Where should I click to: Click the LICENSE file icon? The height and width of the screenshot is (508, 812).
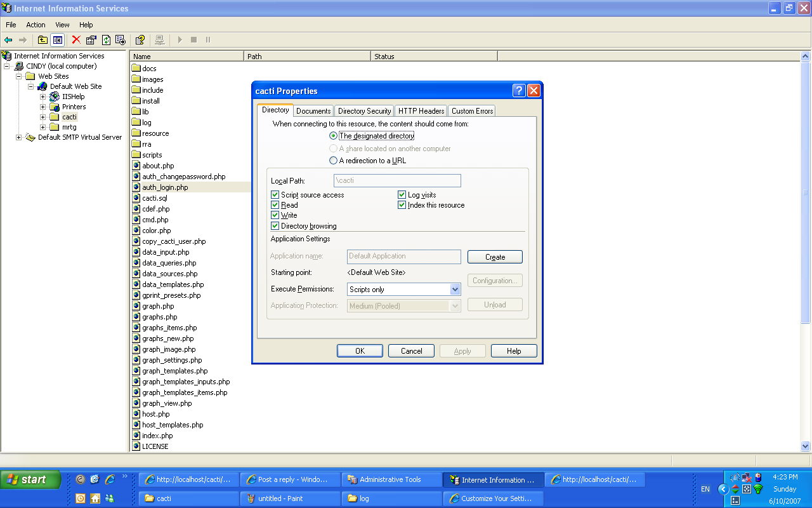pos(136,446)
